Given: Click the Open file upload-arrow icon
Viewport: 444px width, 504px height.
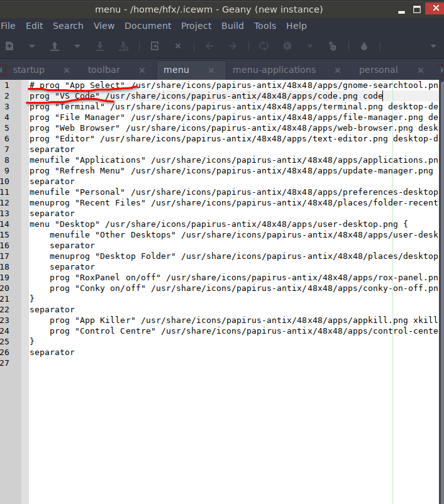Looking at the screenshot, I should (x=55, y=47).
